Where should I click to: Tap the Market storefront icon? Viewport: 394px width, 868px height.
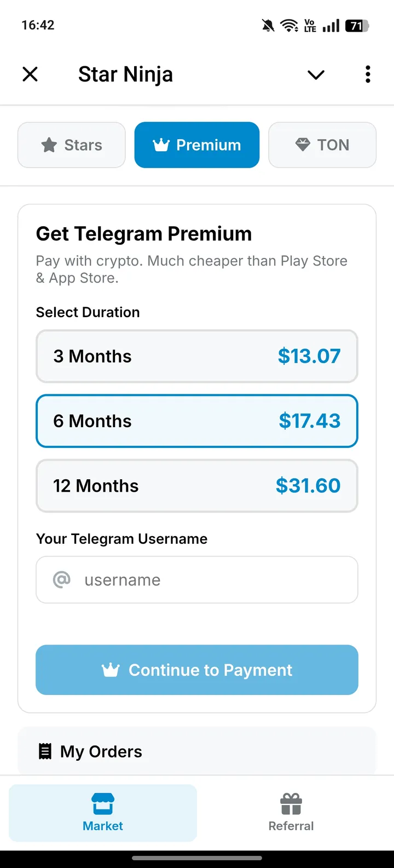click(x=103, y=803)
